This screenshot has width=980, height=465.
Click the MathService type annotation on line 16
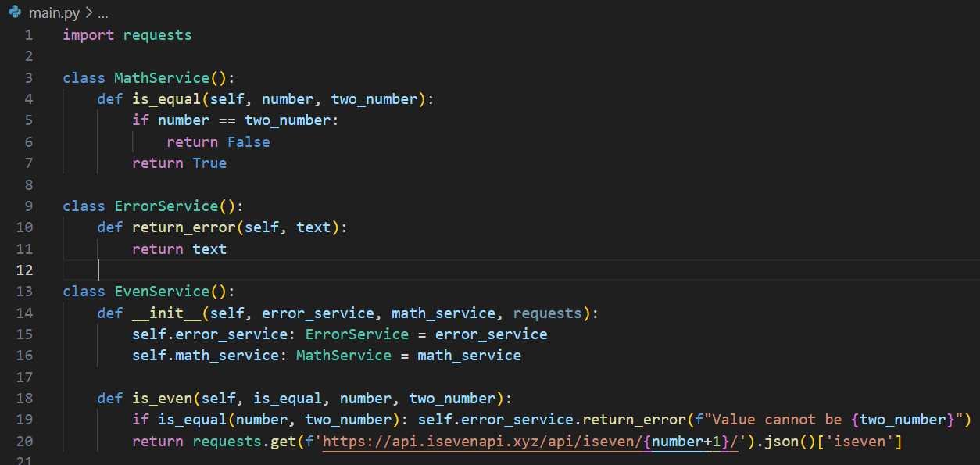click(344, 356)
